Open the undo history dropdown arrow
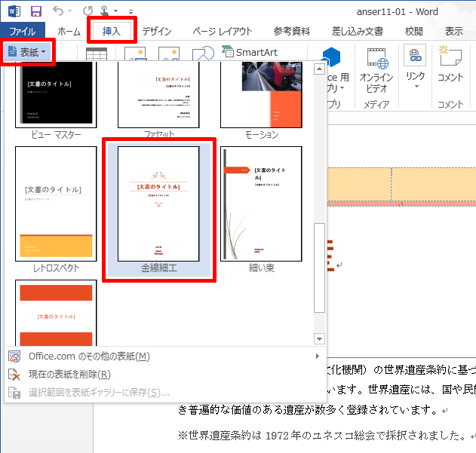This screenshot has width=476, height=453. [x=70, y=11]
